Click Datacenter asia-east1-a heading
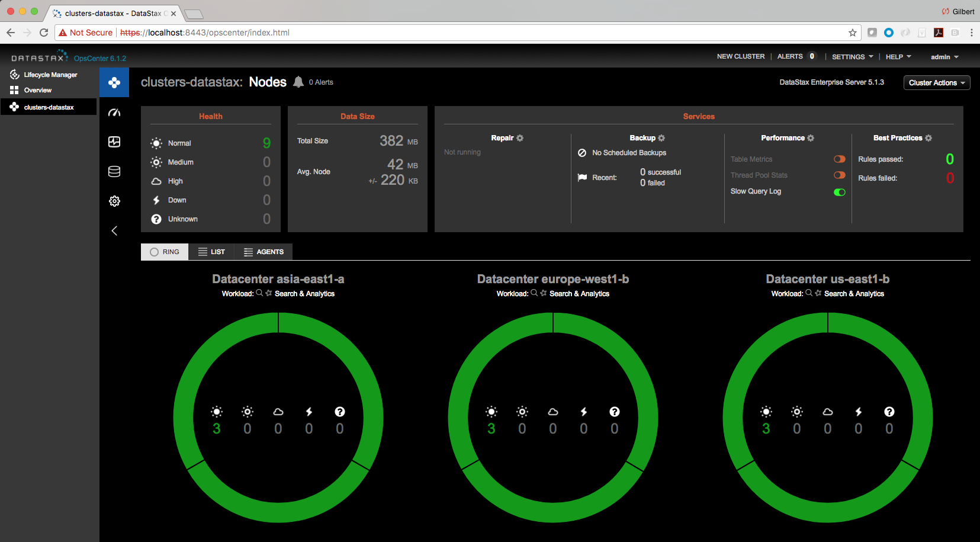The height and width of the screenshot is (542, 980). (x=278, y=279)
